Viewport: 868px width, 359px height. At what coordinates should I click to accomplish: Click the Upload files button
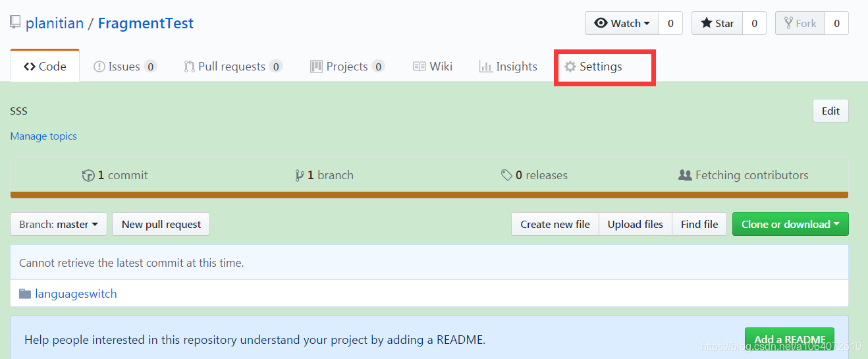636,224
